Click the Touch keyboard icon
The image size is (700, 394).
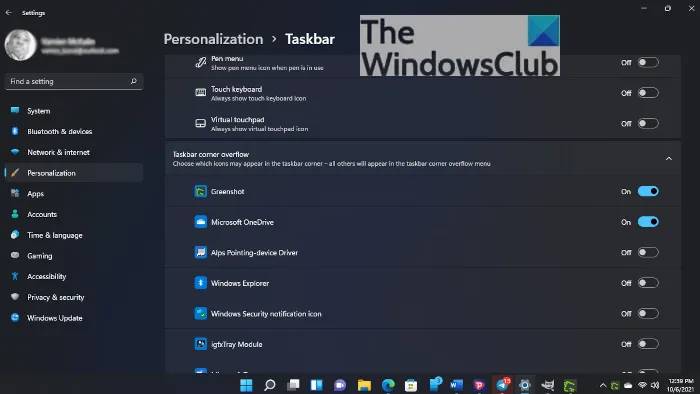coord(200,92)
